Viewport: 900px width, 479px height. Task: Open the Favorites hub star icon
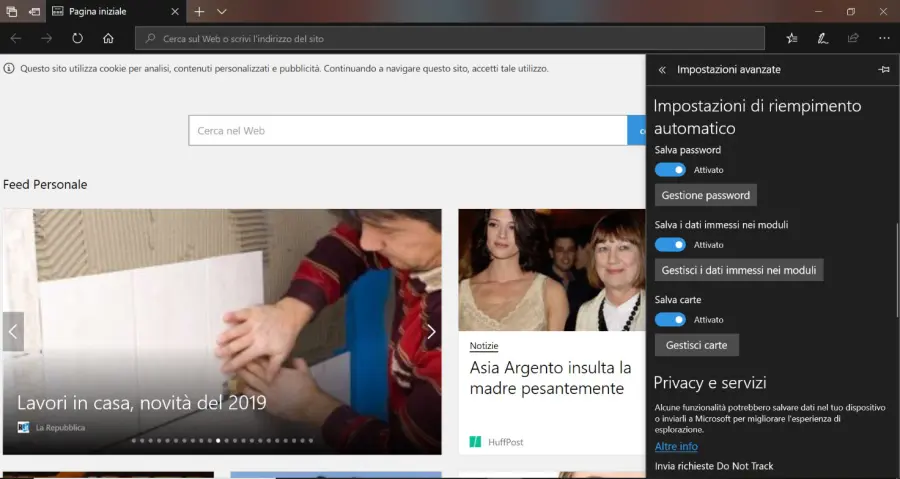792,38
